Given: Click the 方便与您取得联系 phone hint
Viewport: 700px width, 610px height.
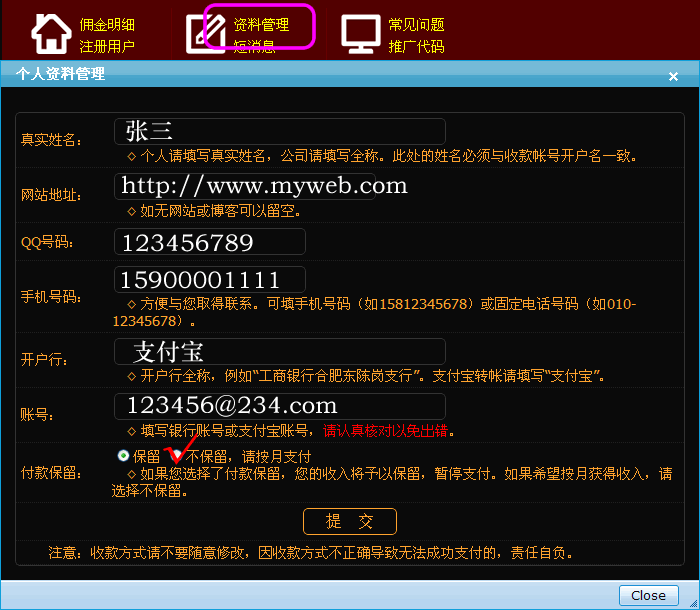Looking at the screenshot, I should pyautogui.click(x=374, y=312).
